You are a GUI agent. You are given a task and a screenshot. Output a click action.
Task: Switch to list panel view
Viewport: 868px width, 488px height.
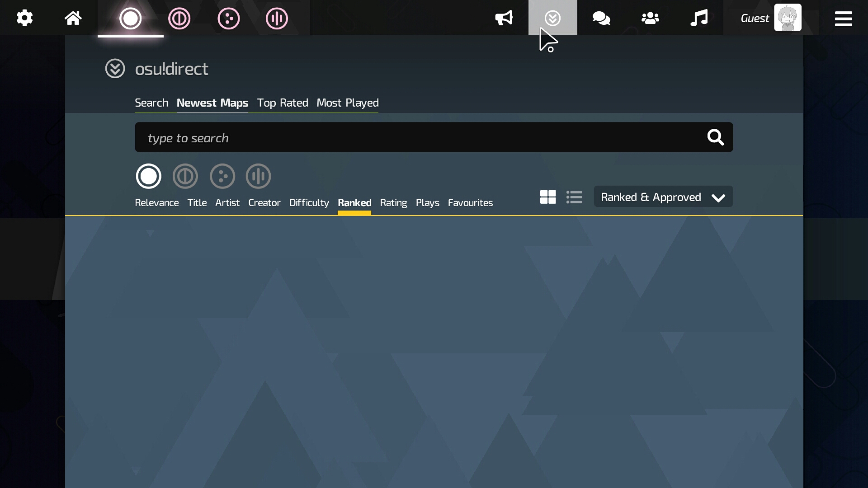pos(574,197)
